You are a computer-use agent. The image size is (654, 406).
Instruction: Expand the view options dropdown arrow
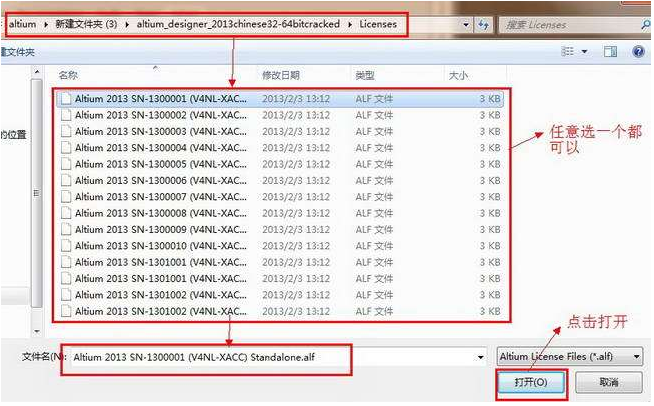(584, 52)
